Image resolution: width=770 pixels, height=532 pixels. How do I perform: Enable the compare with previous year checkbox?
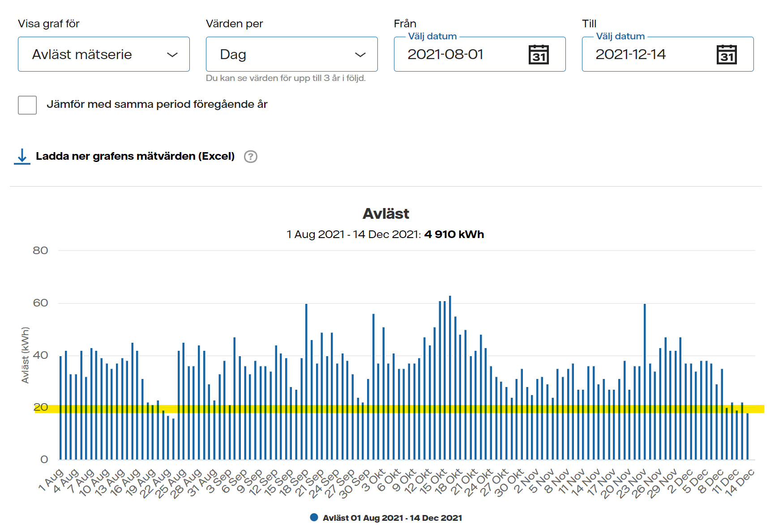[x=27, y=105]
